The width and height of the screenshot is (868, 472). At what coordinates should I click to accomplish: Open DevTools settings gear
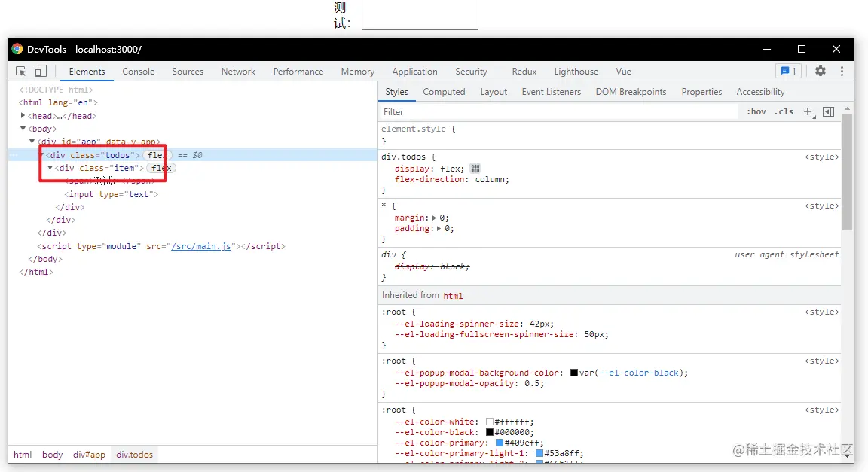pos(820,71)
